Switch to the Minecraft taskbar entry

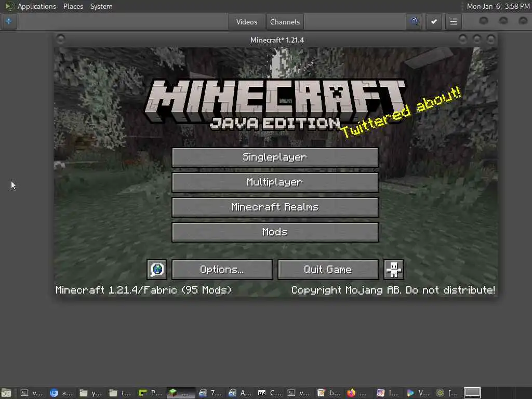[180, 393]
